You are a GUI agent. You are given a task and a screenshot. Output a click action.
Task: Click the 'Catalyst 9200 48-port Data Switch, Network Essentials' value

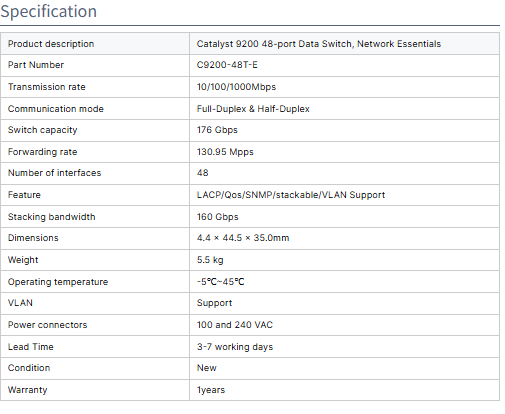[x=319, y=44]
